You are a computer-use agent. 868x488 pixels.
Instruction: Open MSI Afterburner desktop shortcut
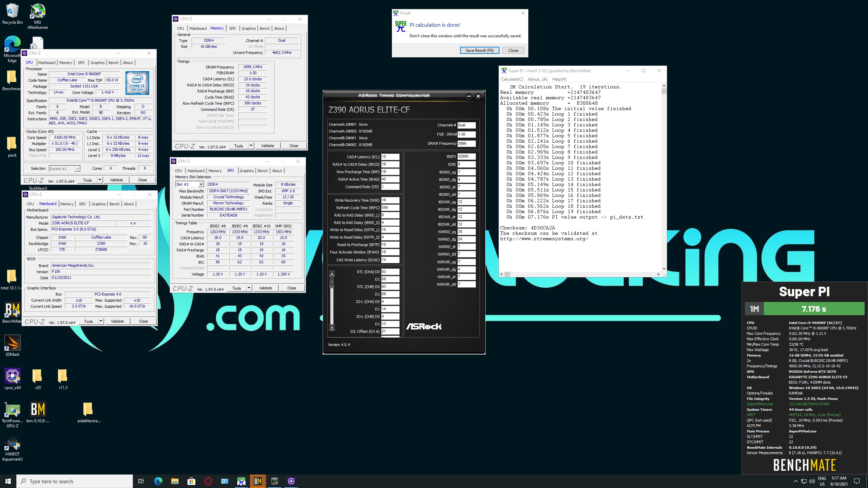click(x=38, y=16)
